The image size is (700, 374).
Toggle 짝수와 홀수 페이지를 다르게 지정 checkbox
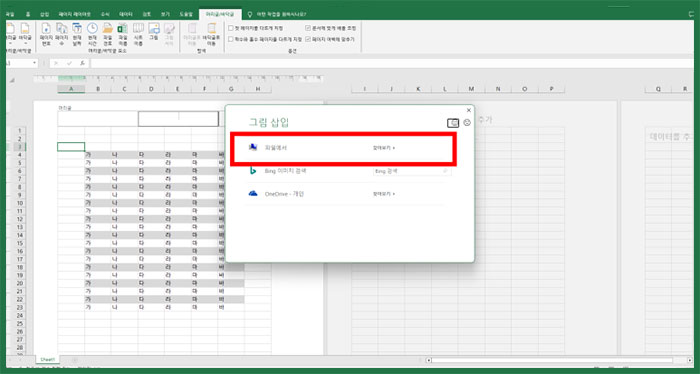[231, 39]
